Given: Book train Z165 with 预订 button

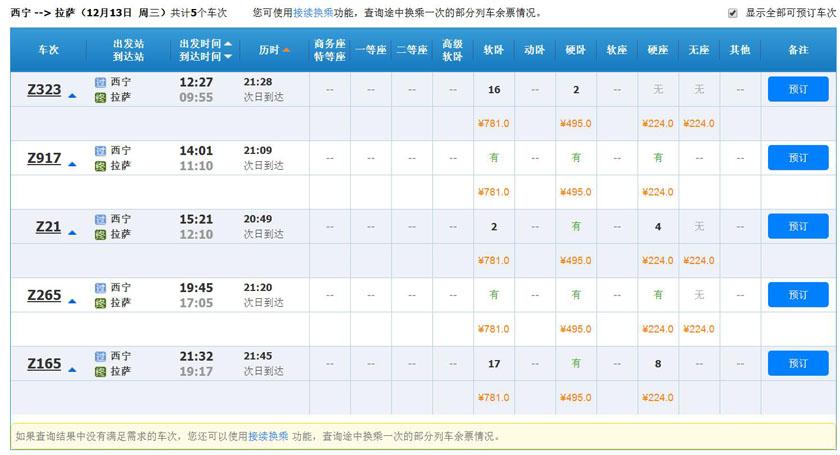Looking at the screenshot, I should [x=798, y=363].
